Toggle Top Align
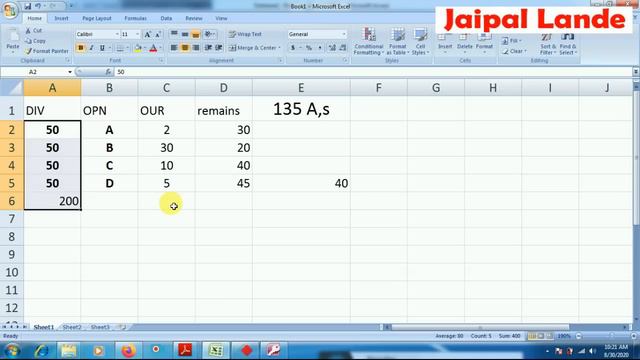 [x=174, y=34]
